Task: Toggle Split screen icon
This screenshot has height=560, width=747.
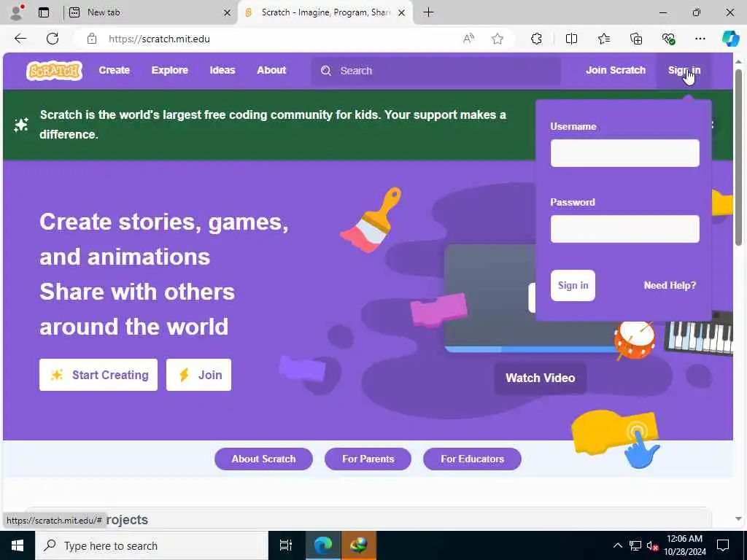Action: coord(571,39)
